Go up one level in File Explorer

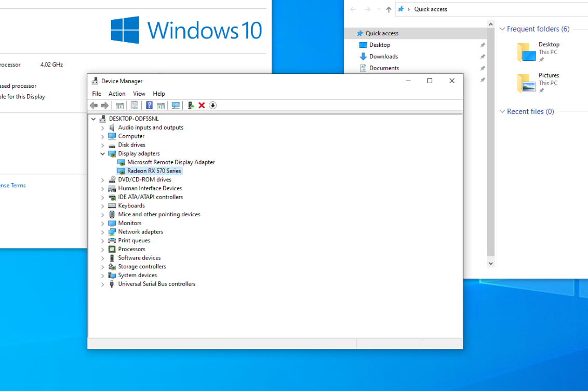(x=389, y=9)
